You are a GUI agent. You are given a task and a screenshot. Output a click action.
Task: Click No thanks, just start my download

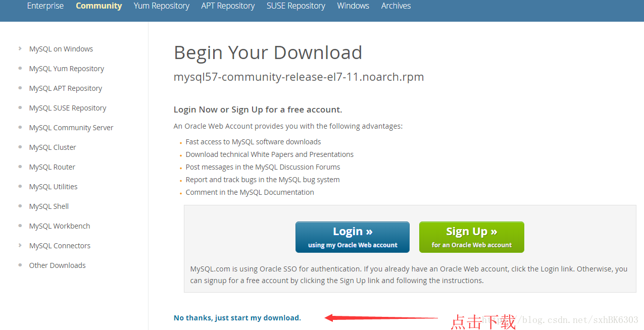coord(237,318)
